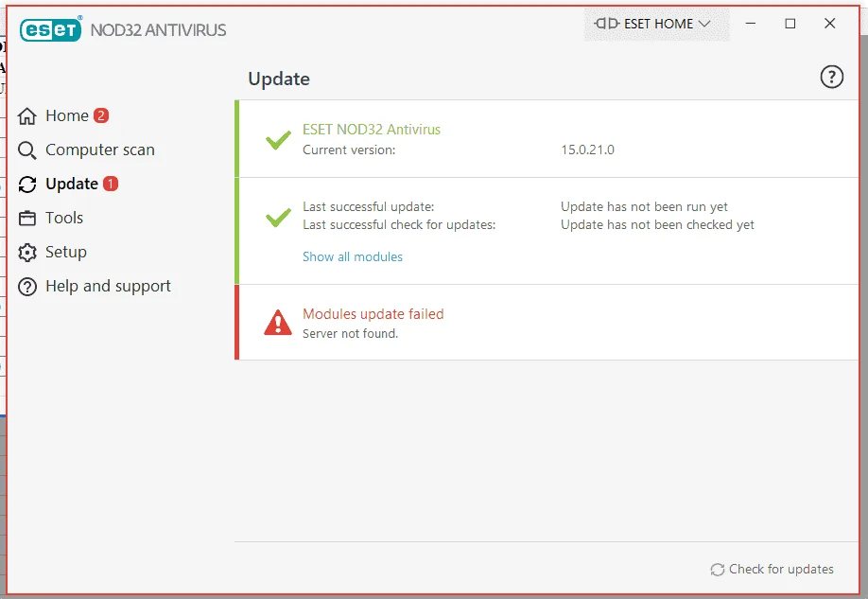Click the Help and support question icon
The width and height of the screenshot is (868, 599).
(27, 287)
